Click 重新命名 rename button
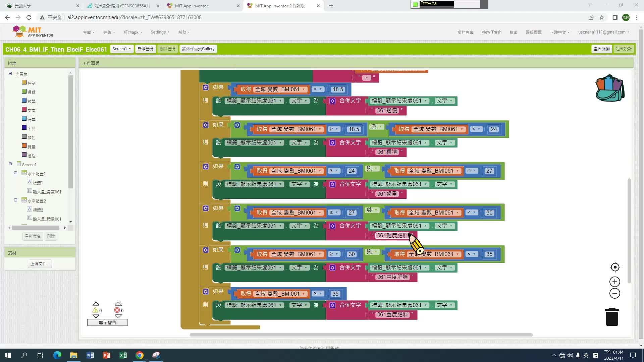The width and height of the screenshot is (644, 362). point(33,236)
